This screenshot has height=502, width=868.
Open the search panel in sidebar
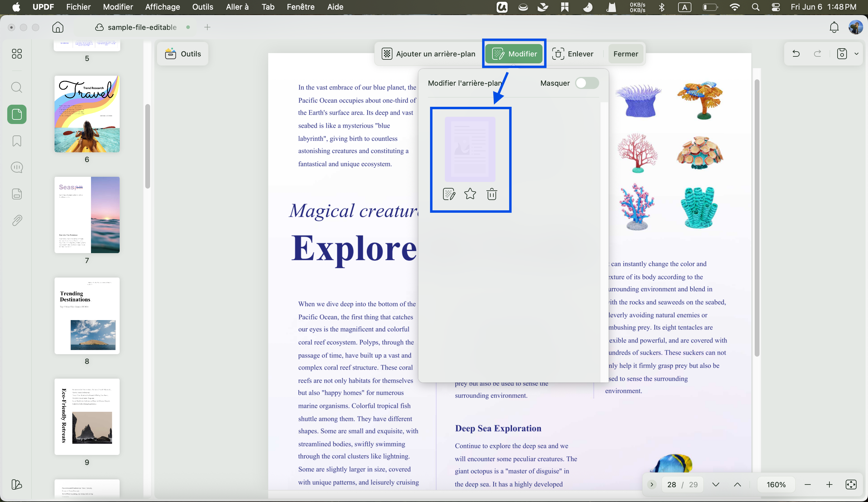[17, 87]
